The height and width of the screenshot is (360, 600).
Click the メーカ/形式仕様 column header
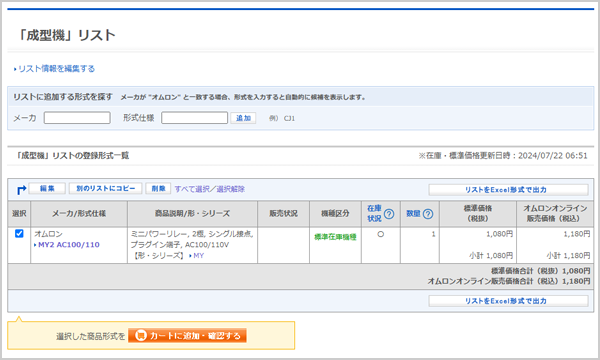click(x=79, y=213)
